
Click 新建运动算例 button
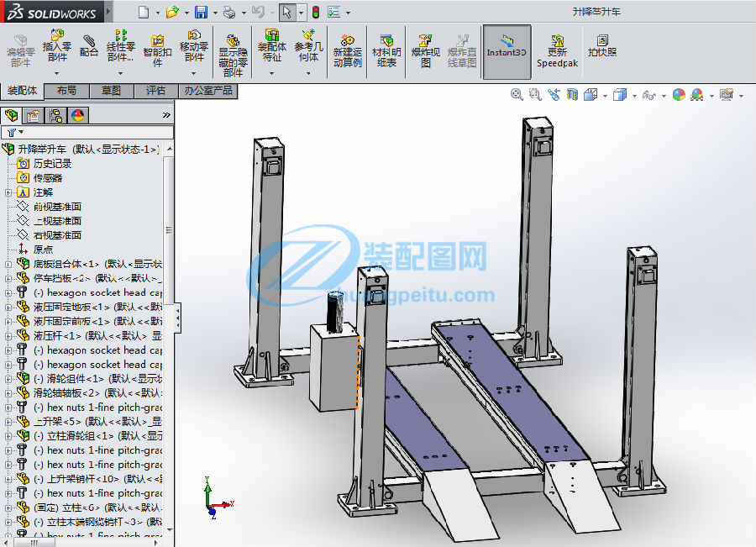coord(347,50)
